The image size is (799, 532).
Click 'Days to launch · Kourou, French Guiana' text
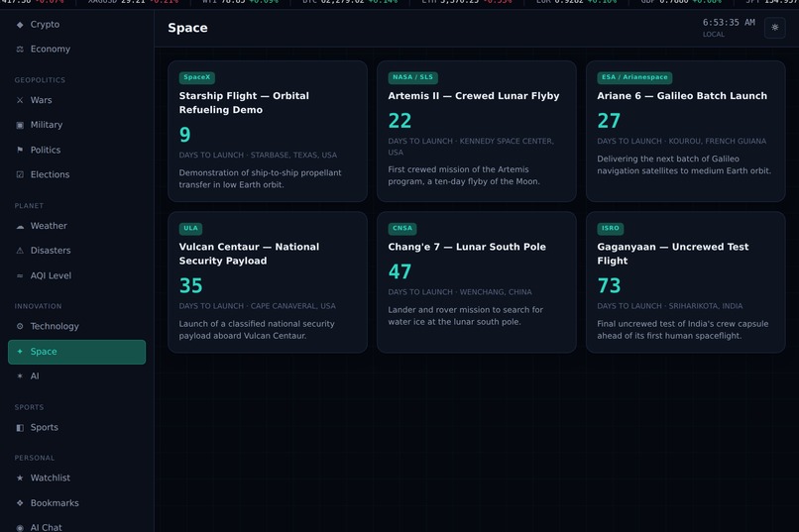(x=681, y=141)
